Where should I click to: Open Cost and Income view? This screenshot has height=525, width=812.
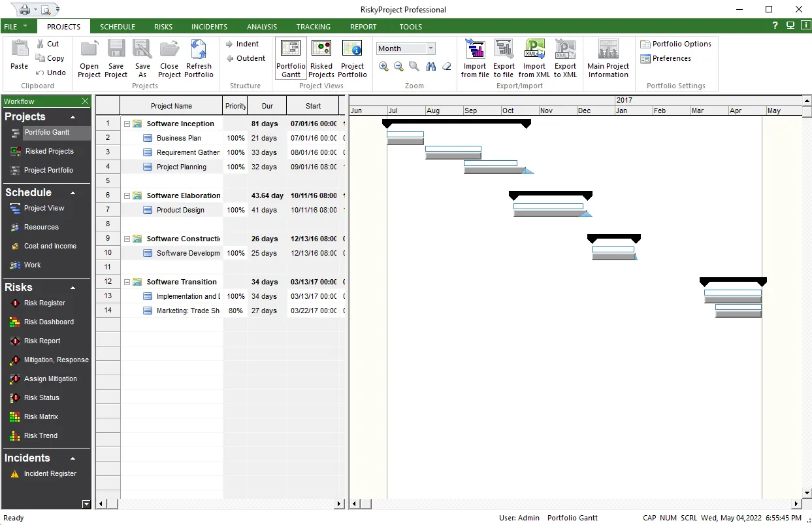[x=50, y=246]
